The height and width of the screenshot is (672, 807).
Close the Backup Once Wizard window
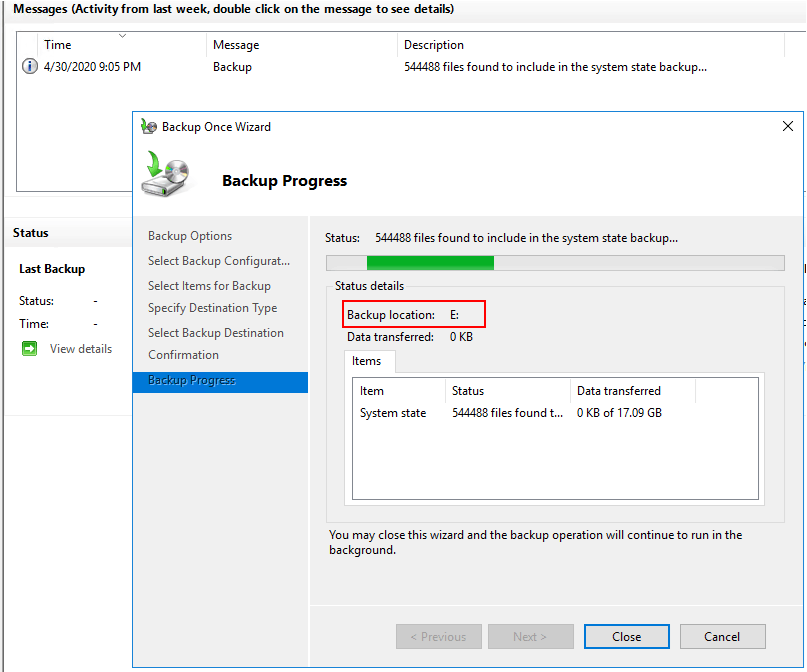[x=787, y=126]
